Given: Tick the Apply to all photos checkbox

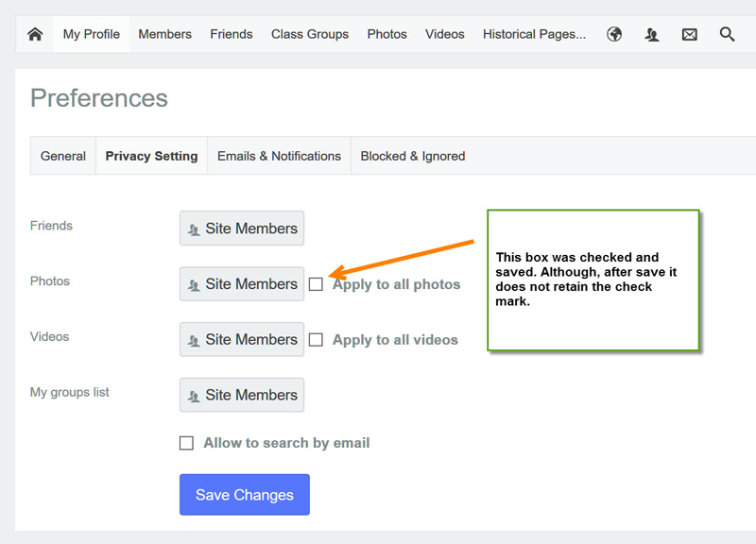Looking at the screenshot, I should 316,284.
